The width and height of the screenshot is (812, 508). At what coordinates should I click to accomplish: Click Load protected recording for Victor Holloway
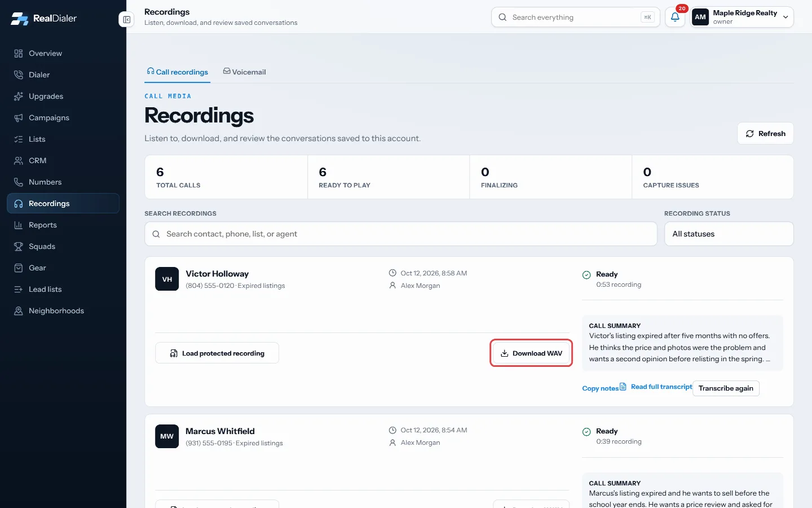click(x=217, y=353)
